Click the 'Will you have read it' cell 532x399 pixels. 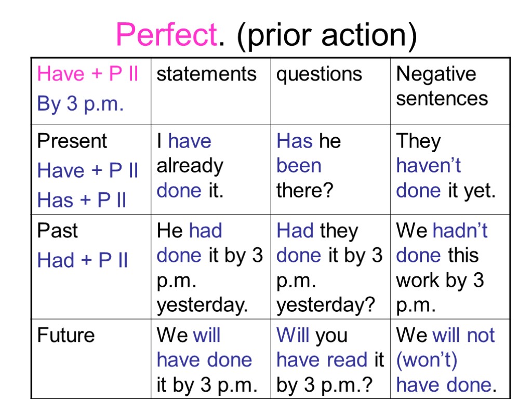(x=329, y=360)
